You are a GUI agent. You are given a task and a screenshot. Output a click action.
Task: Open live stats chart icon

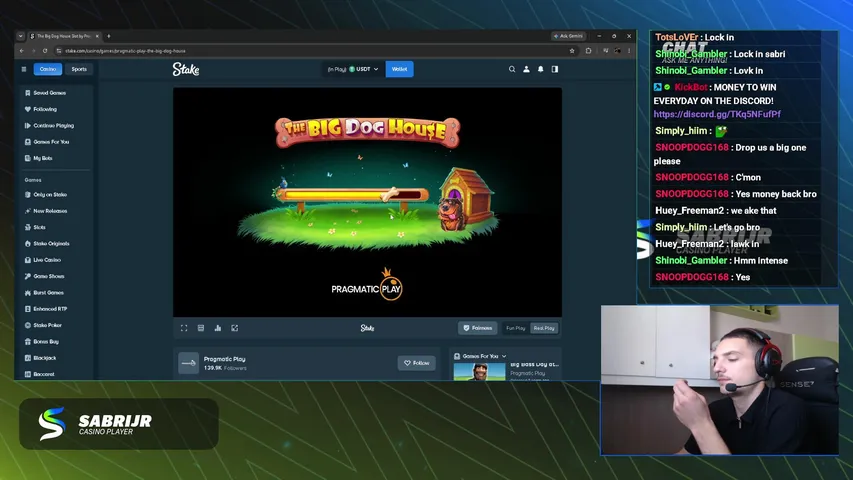pos(218,328)
